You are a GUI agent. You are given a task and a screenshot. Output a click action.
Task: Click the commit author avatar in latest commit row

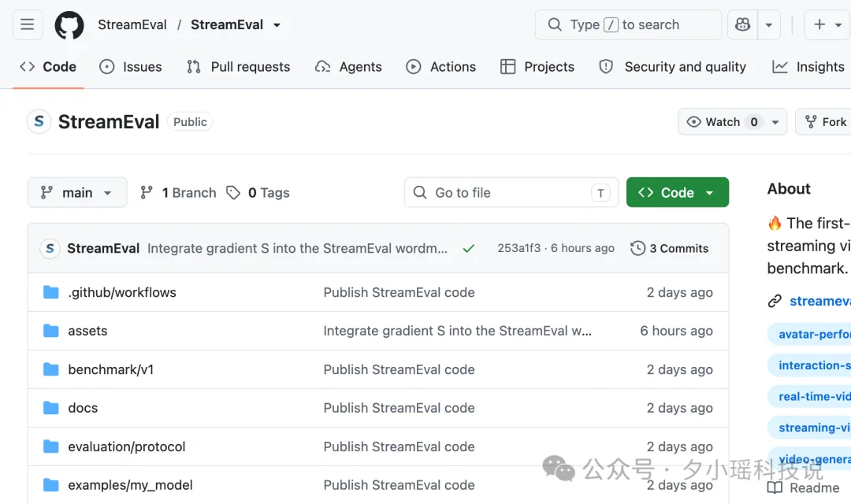pyautogui.click(x=50, y=249)
